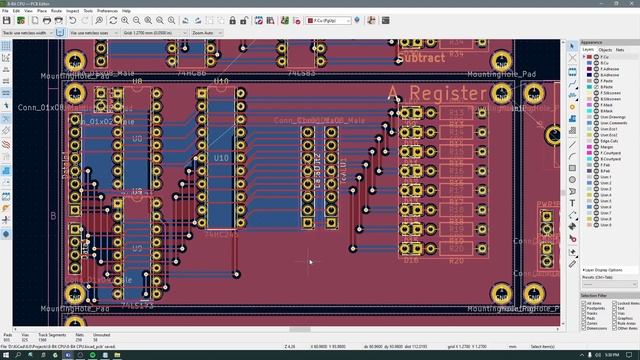This screenshot has width=640, height=360.
Task: Pick the Draw Arc tool
Action: pos(572,156)
